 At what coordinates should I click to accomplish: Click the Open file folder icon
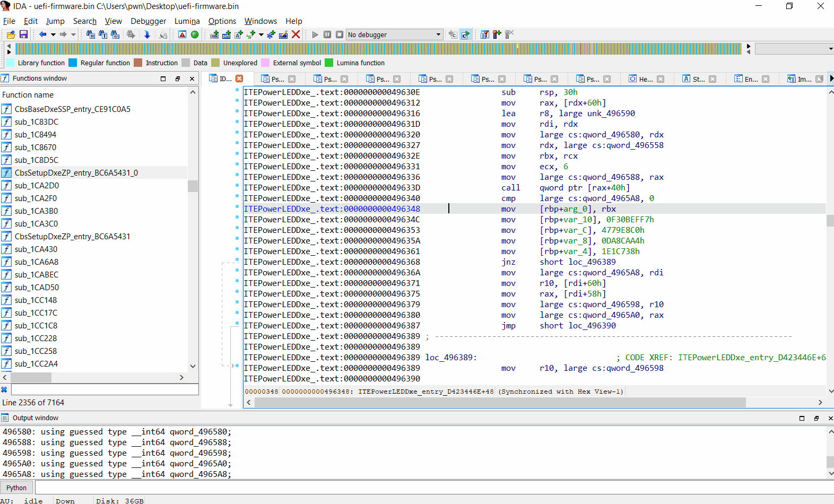point(11,34)
